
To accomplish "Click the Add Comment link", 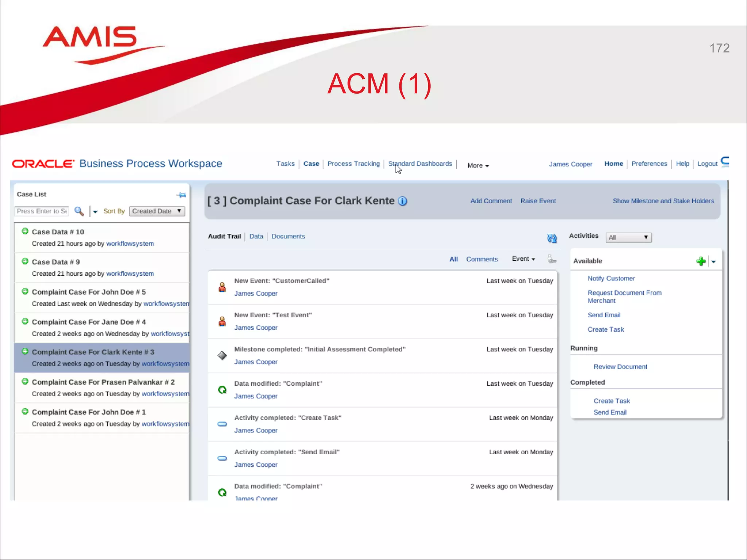I will [491, 201].
